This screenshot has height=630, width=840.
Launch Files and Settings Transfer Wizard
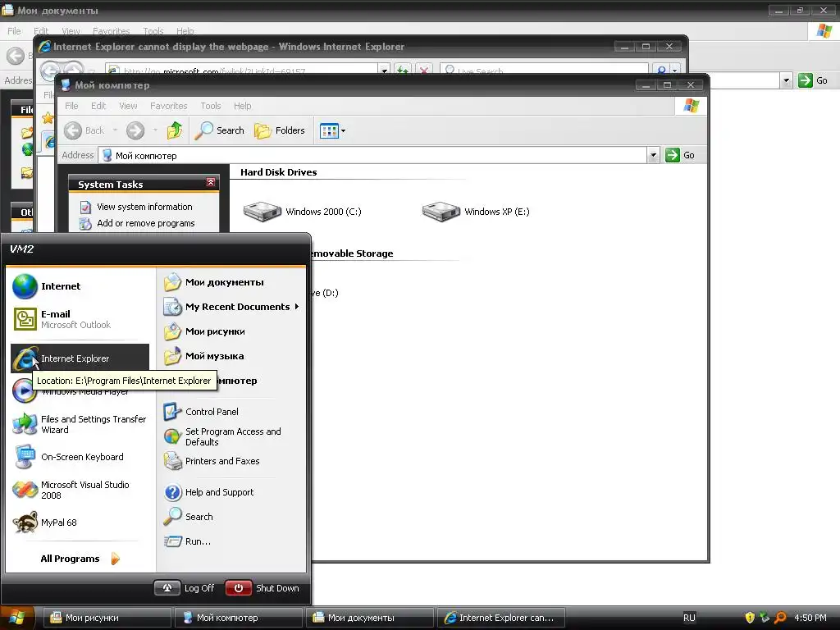click(x=80, y=424)
